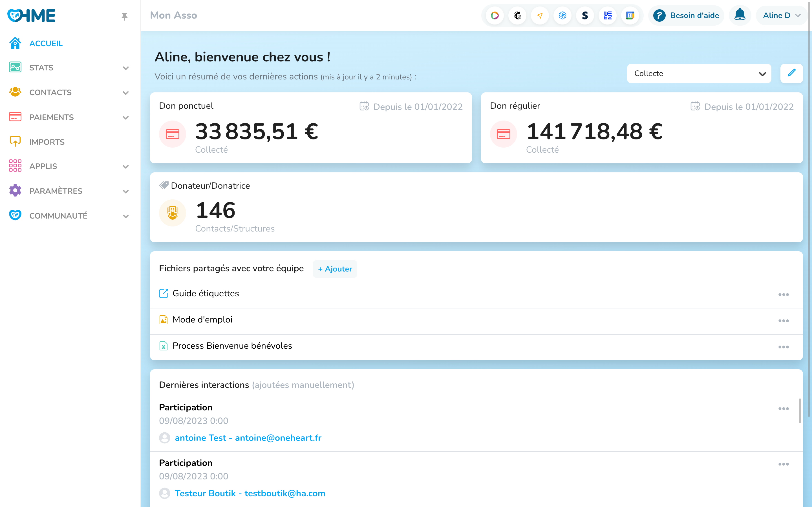Click the pencil edit dashboard icon
Viewport: 812px width, 507px height.
pos(791,73)
